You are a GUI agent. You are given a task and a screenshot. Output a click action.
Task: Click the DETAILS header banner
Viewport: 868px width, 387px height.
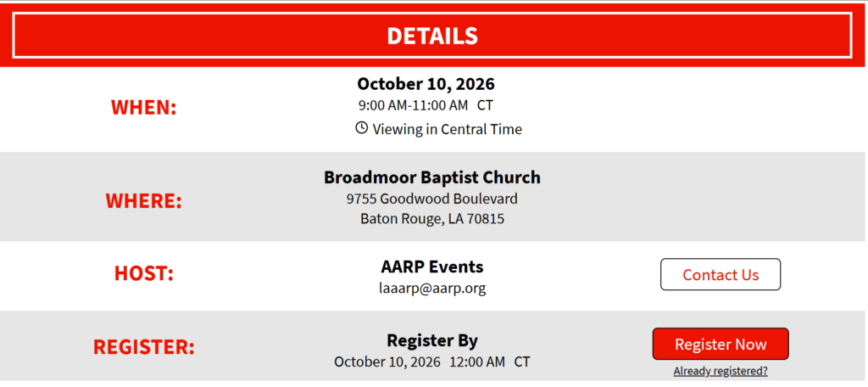(431, 36)
